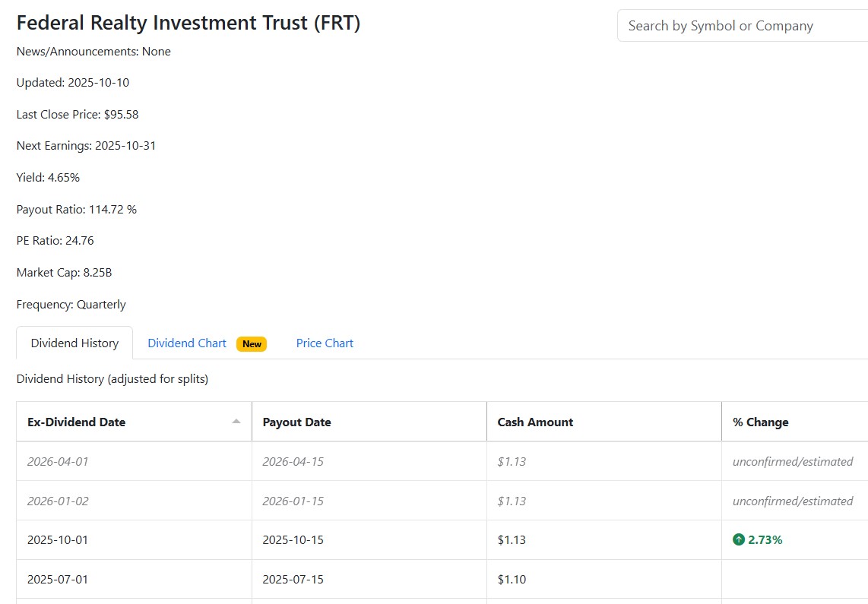Click the yellow New badge
Screen dimensions: 868x604
(252, 344)
